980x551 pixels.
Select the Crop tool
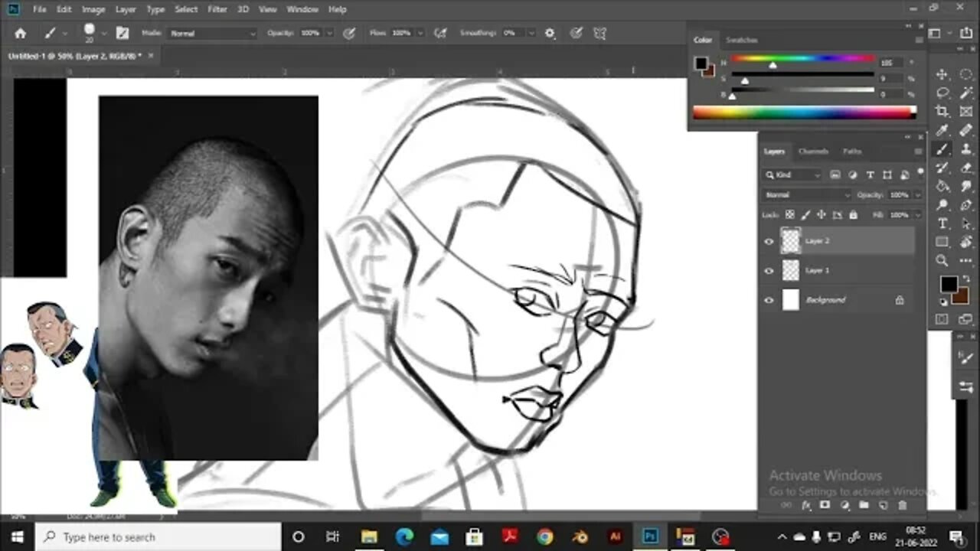(x=942, y=112)
